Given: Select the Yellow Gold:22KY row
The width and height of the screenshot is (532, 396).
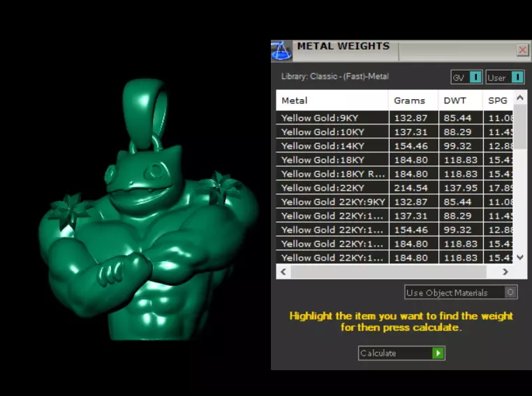Looking at the screenshot, I should 394,188.
